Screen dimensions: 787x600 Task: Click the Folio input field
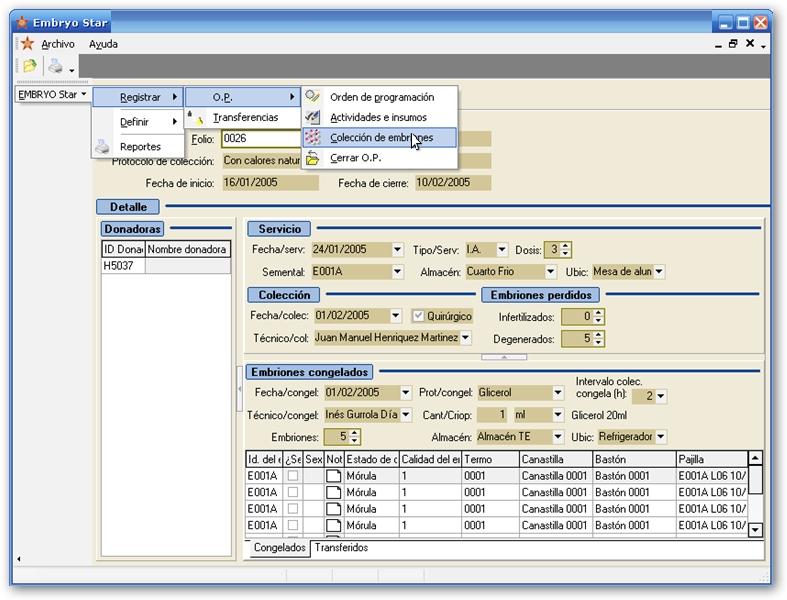260,139
